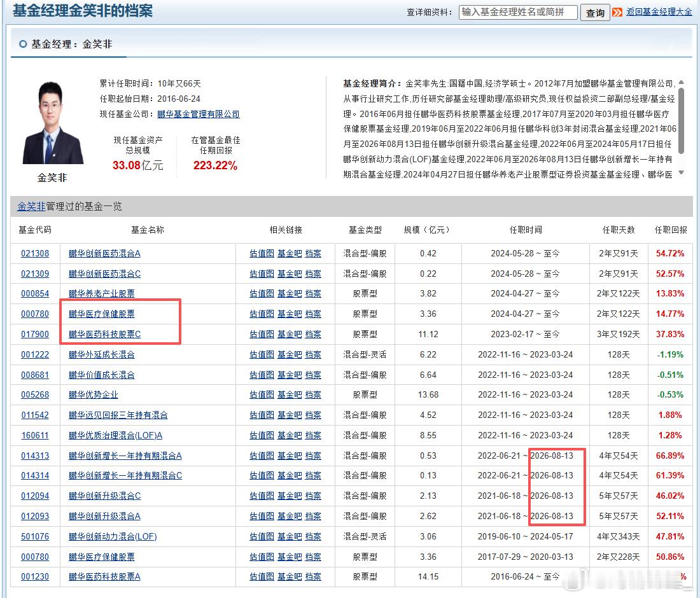Click the 任职回报 column header
700x598 pixels.
click(671, 230)
